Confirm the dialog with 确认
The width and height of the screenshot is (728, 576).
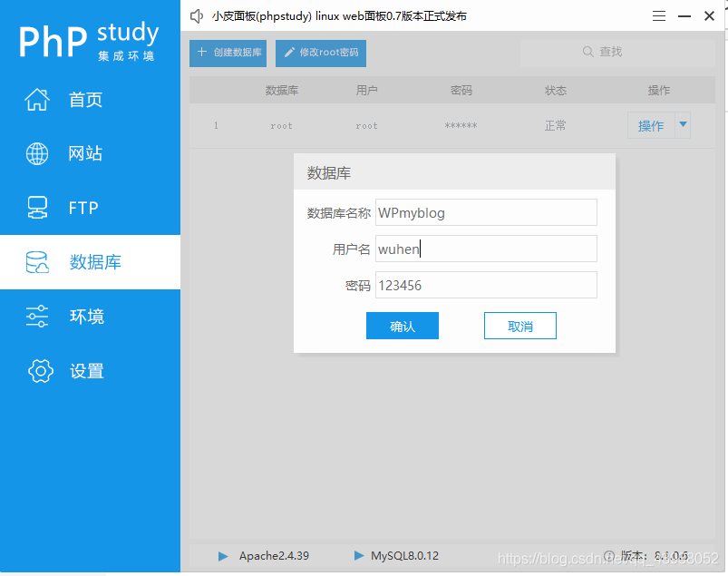402,326
